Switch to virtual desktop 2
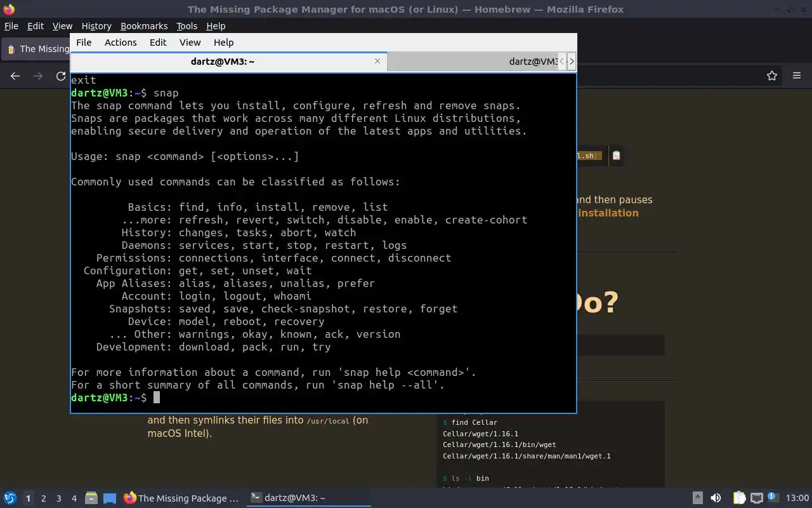The image size is (812, 508). [43, 498]
